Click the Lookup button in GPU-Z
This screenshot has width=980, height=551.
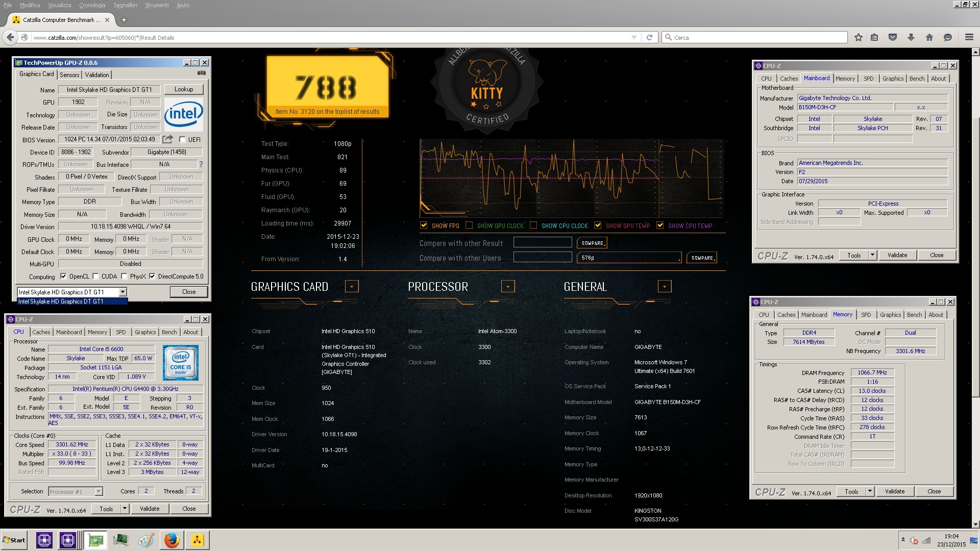click(184, 89)
